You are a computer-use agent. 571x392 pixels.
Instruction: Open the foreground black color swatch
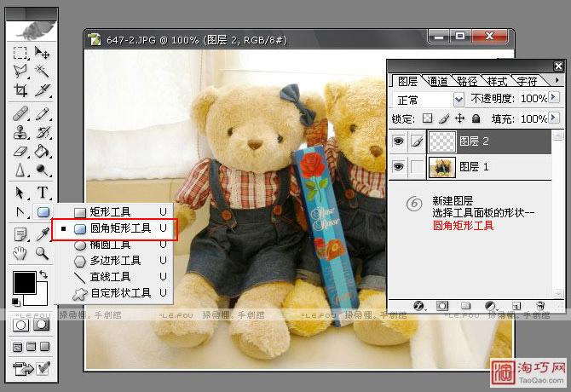[24, 282]
